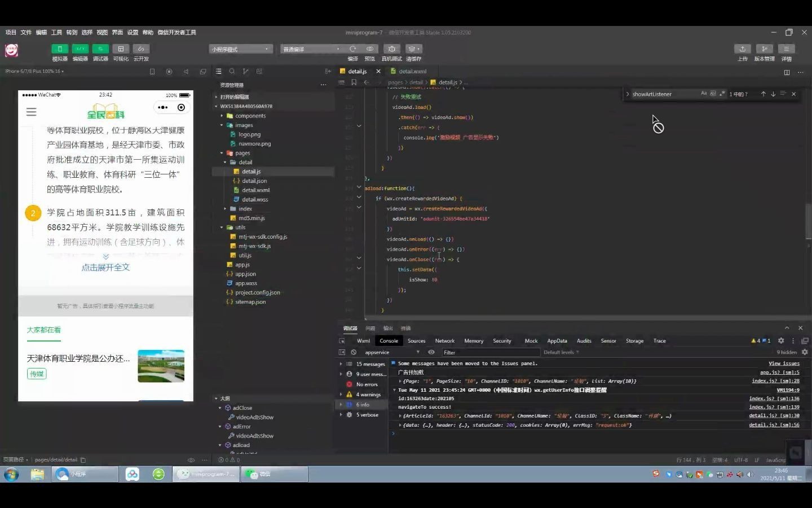Screen dimensions: 812x508
Task: Open the Default levels dropdown
Action: click(561, 352)
